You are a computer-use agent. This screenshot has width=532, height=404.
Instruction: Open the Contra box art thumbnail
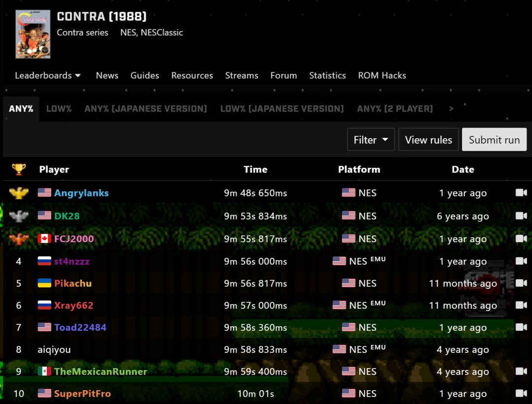coord(33,34)
